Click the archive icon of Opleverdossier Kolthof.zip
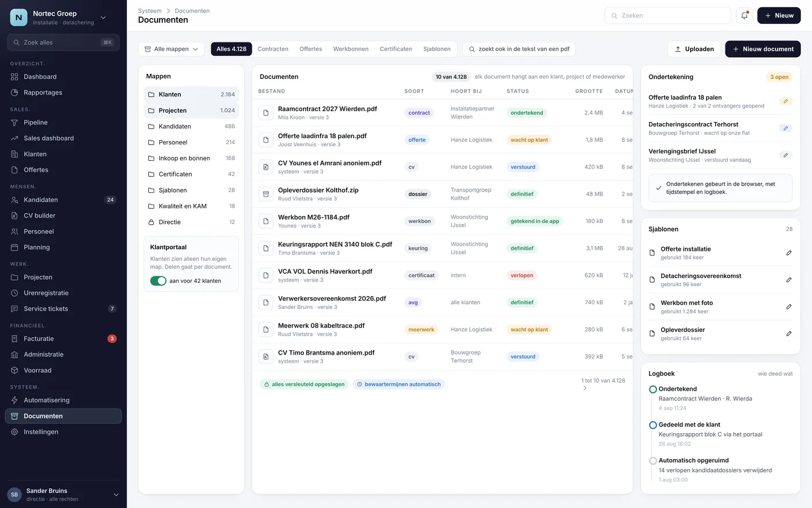The image size is (812, 508). pos(266,194)
